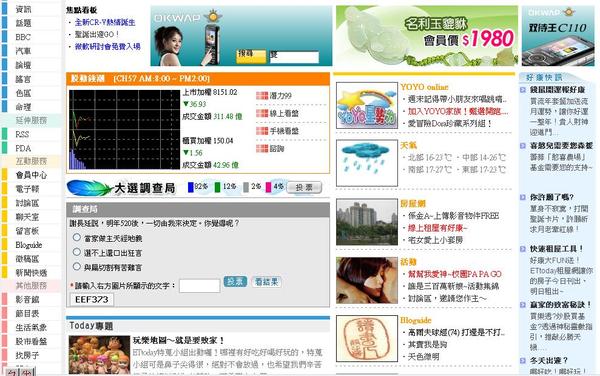Open the 其實我是狗 Blogguide link
The height and width of the screenshot is (376, 600).
click(x=427, y=345)
